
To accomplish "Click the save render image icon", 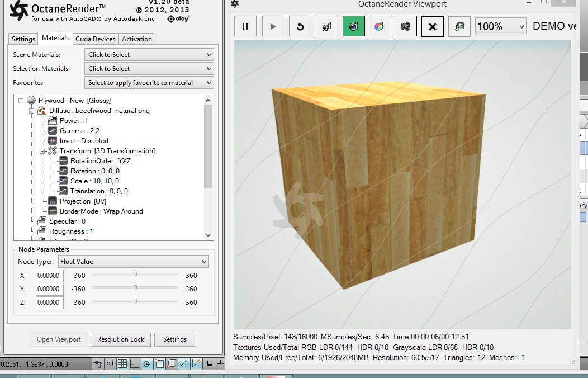I will click(x=459, y=26).
